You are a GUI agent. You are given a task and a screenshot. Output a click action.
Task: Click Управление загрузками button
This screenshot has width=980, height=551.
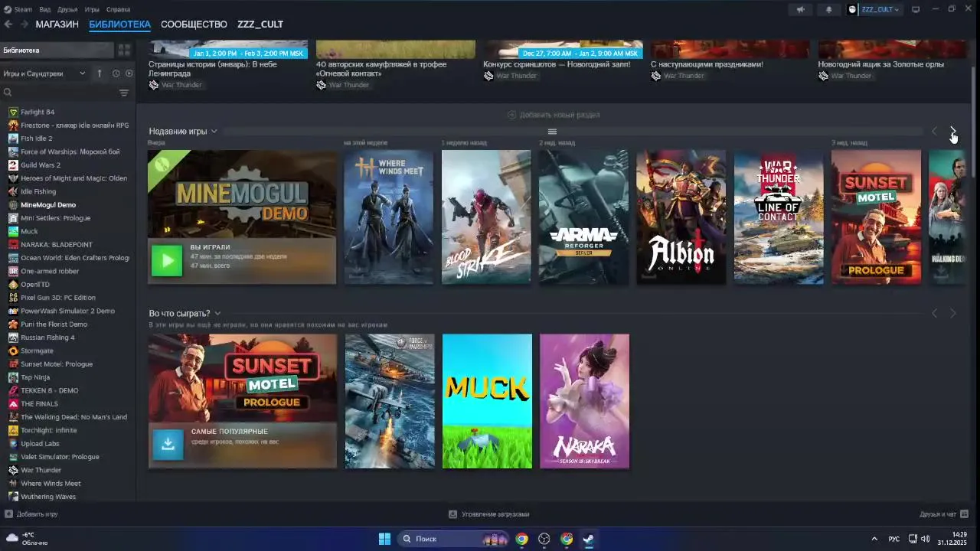pos(488,514)
